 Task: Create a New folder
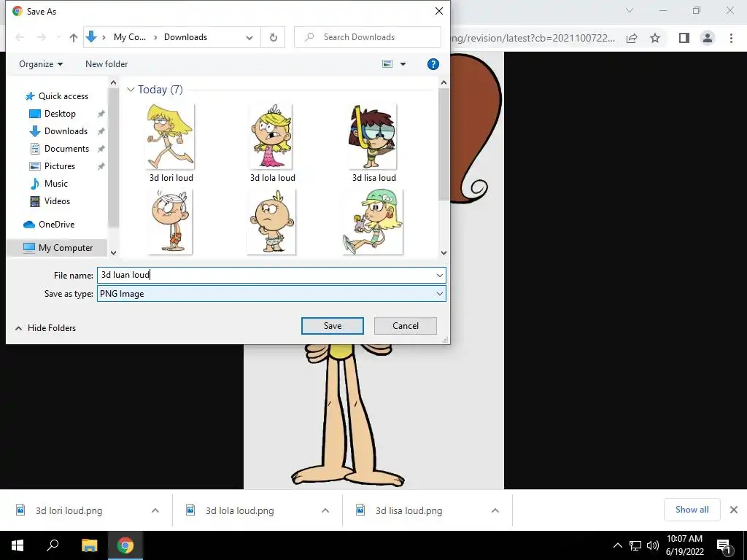tap(107, 64)
